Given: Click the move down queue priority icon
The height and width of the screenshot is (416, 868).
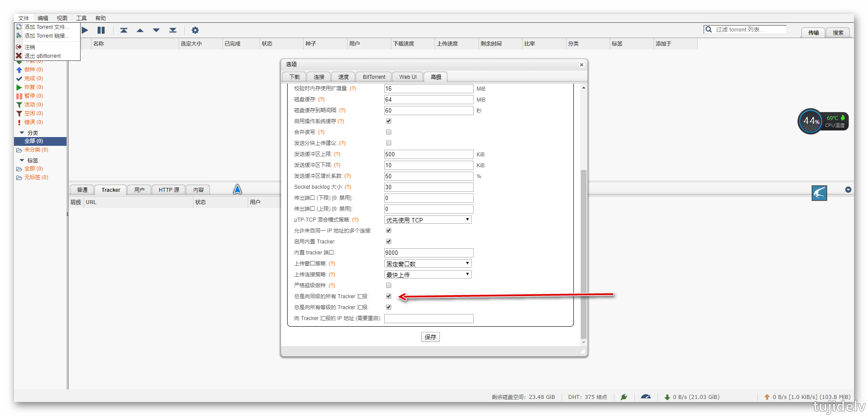Looking at the screenshot, I should point(156,30).
